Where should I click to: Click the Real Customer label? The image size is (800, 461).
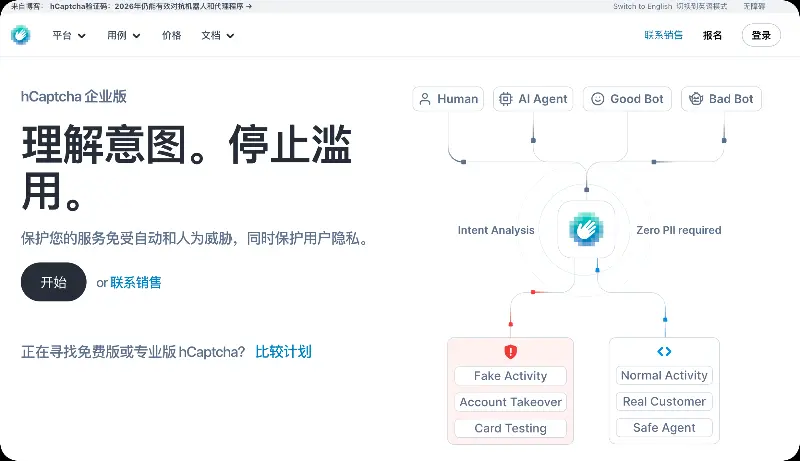664,402
